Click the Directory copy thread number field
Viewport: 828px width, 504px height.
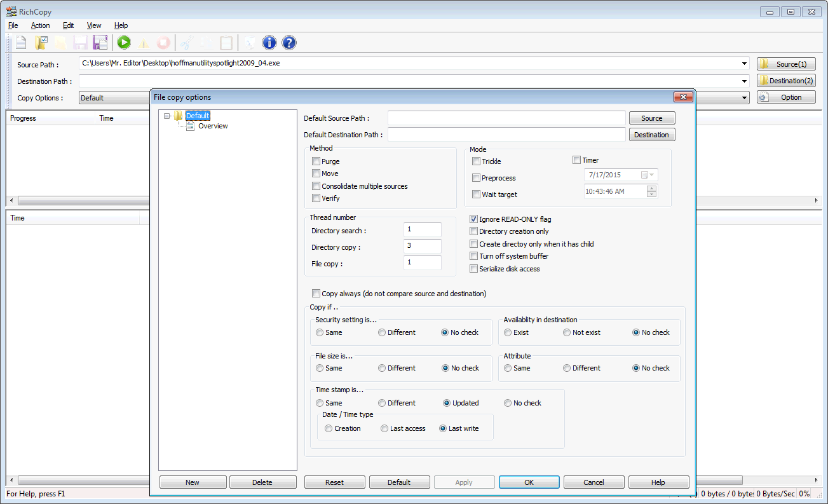coord(422,246)
